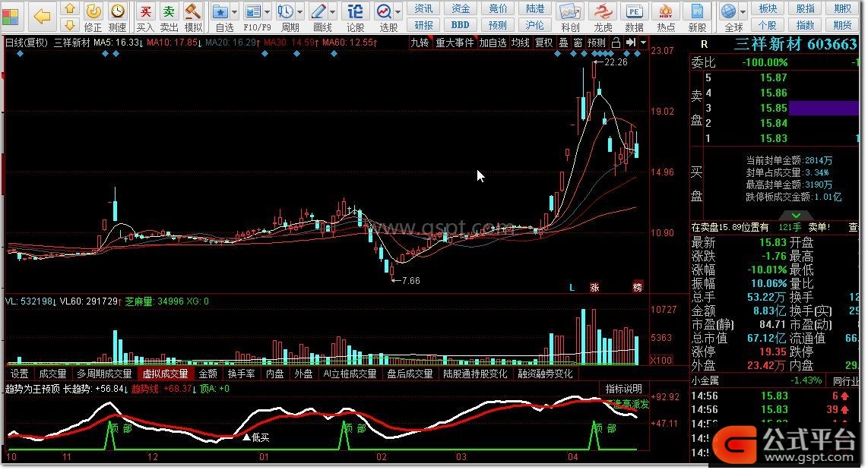The image size is (868, 470).
Task: Click the yellow up arrow icon
Action: coord(70,9)
